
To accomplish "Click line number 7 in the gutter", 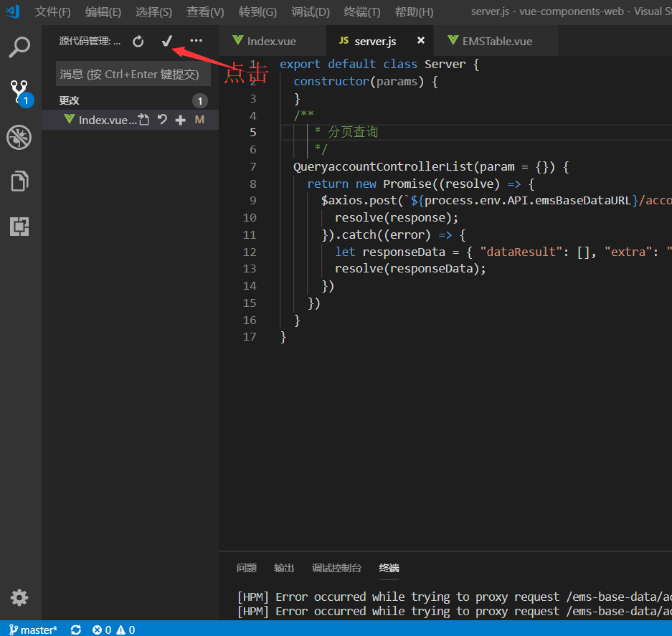I will pyautogui.click(x=253, y=167).
